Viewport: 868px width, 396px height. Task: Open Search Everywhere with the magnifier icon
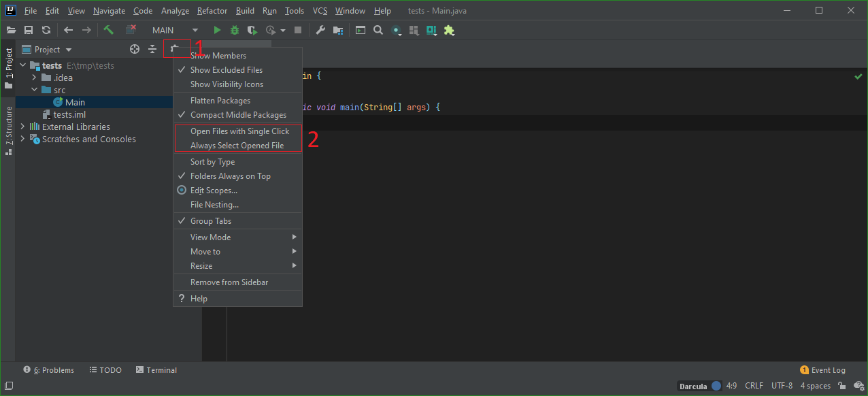coord(378,30)
